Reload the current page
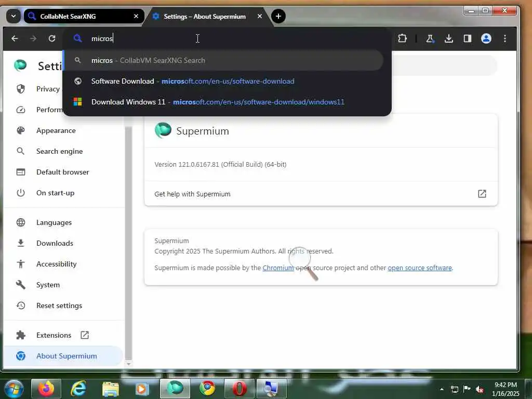This screenshot has width=532, height=399. [52, 38]
